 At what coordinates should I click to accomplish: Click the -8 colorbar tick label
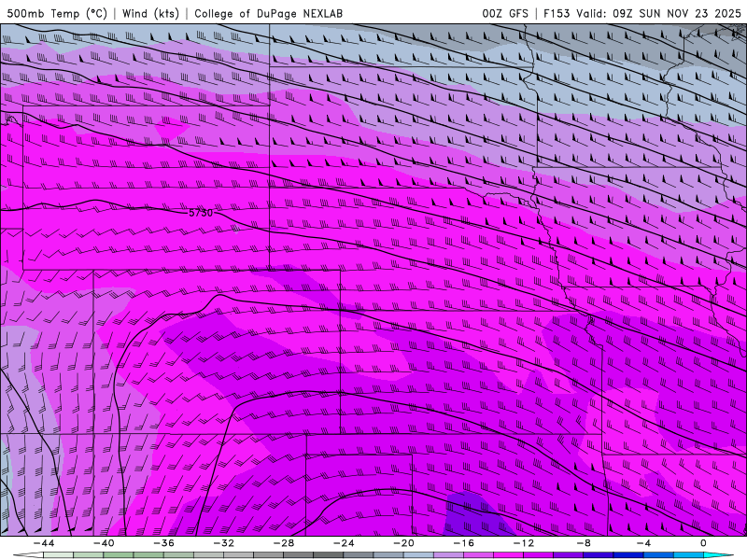coord(584,543)
